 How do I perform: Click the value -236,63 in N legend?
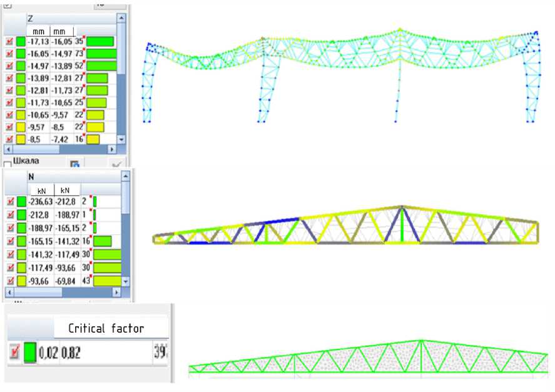point(40,202)
